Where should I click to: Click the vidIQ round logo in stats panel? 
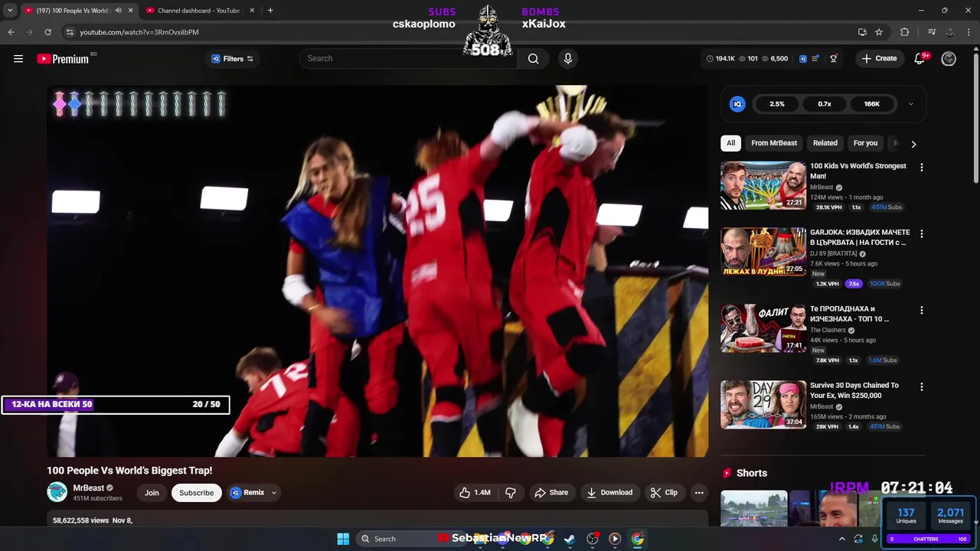pyautogui.click(x=737, y=104)
